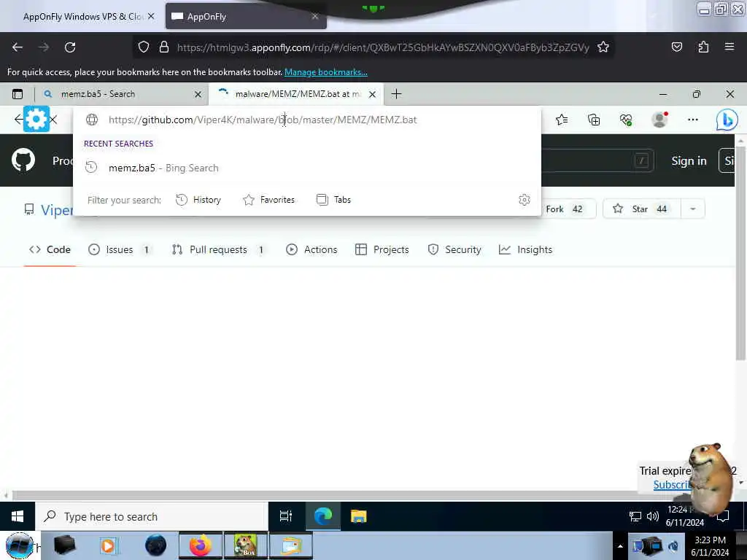
Task: Open Edge tab actions menu icon
Action: coord(18,94)
